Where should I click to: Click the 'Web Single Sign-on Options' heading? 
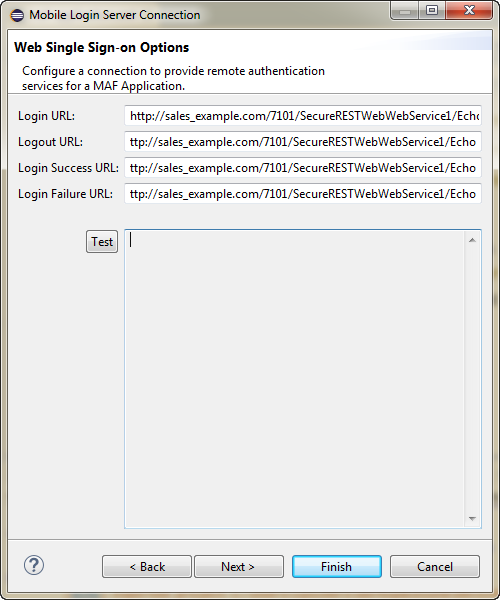tap(102, 47)
